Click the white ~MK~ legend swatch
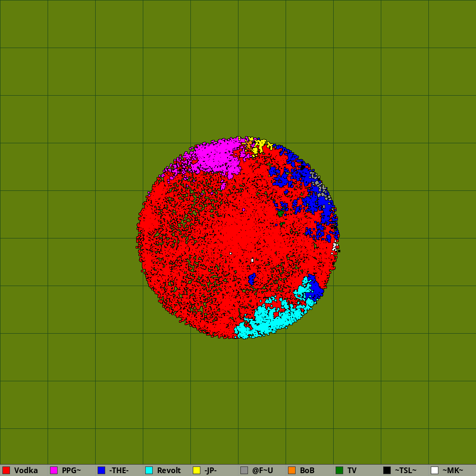 click(x=435, y=470)
